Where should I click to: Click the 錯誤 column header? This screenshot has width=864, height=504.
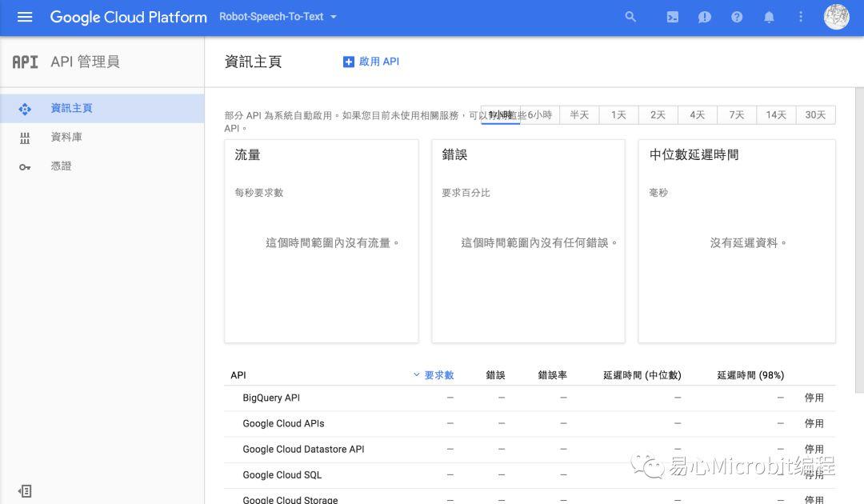[495, 375]
